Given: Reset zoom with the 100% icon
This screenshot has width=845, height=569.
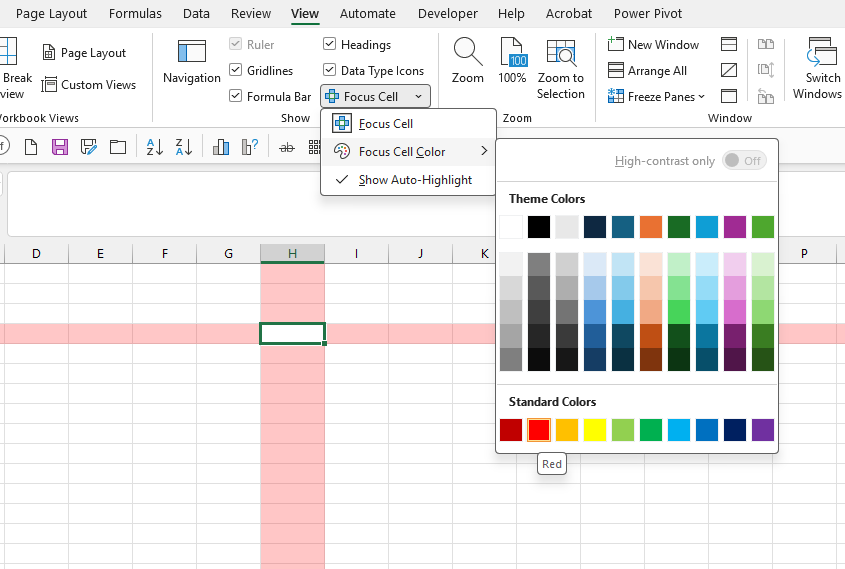Looking at the screenshot, I should point(512,52).
